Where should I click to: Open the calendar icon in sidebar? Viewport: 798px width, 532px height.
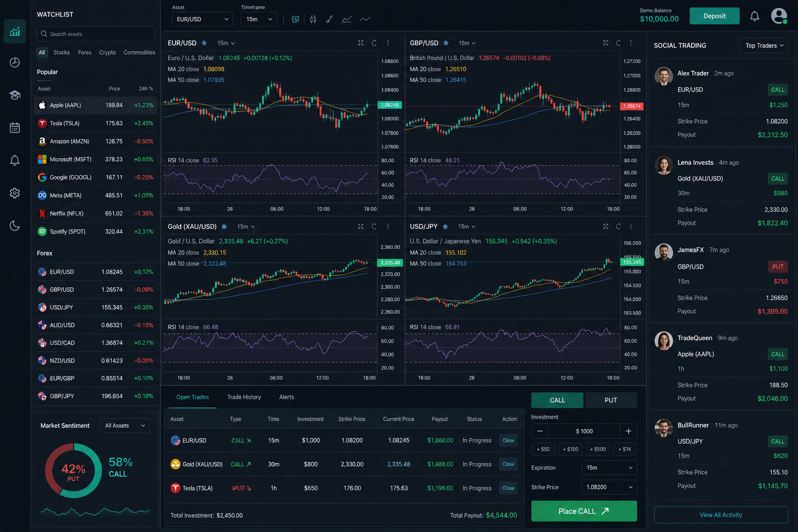(15, 128)
